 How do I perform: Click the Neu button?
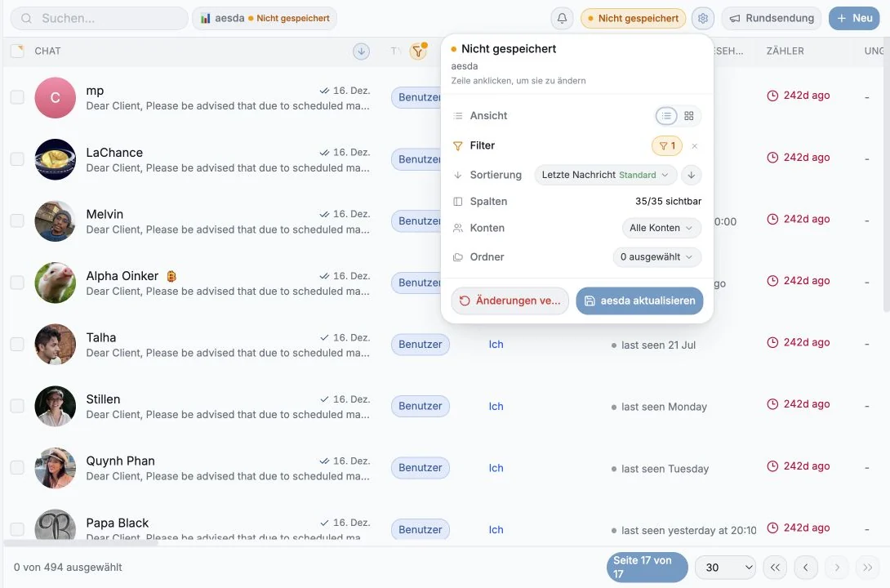click(854, 18)
